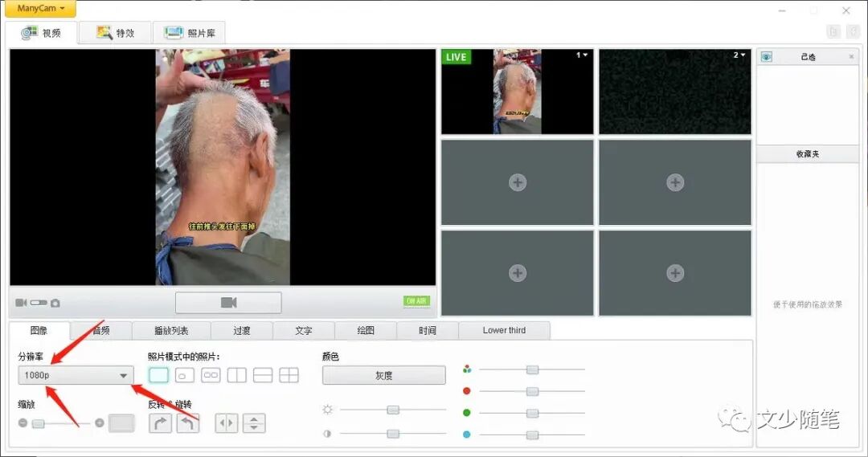Screen dimensions: 868x457
Task: Add a source in bottom-right empty slot
Action: 675,273
